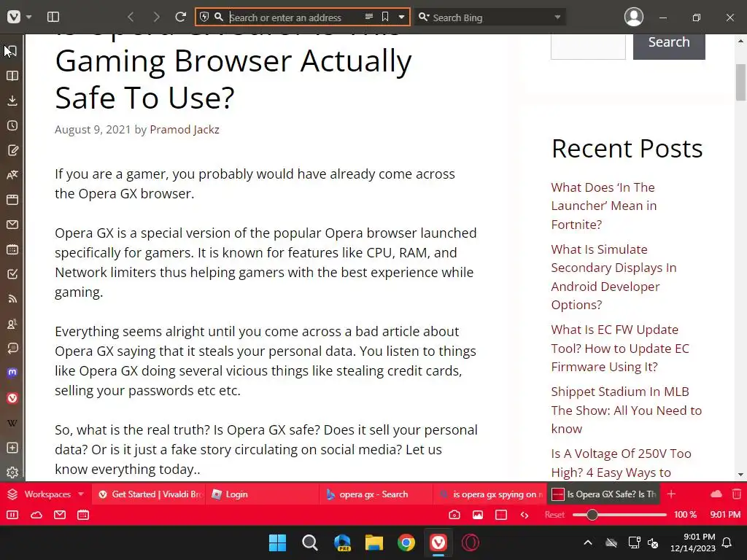
Task: Open the Vivaldi web panel in sidebar
Action: [x=12, y=398]
